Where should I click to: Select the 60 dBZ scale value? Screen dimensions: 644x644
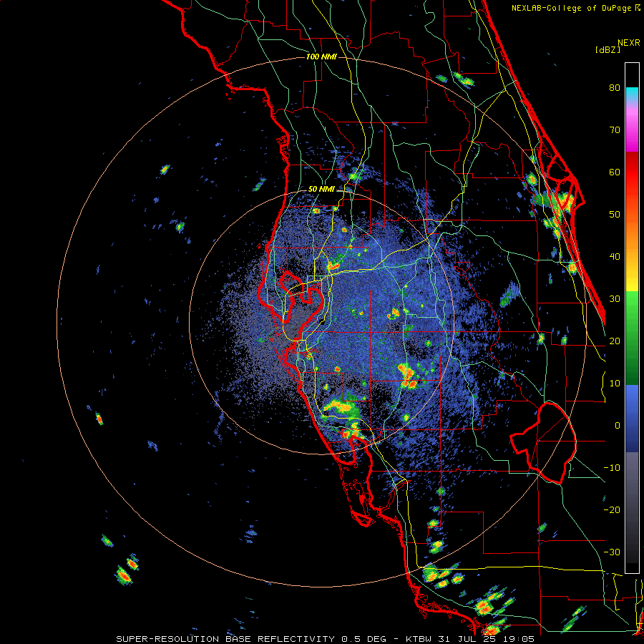pos(615,172)
